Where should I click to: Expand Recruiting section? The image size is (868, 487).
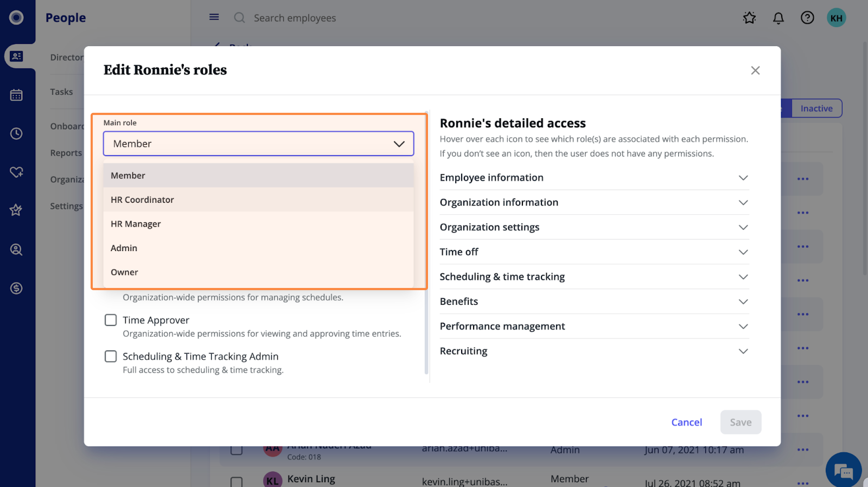pos(594,351)
